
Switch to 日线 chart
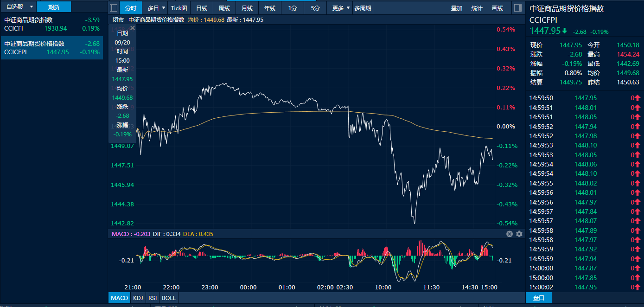pos(202,8)
